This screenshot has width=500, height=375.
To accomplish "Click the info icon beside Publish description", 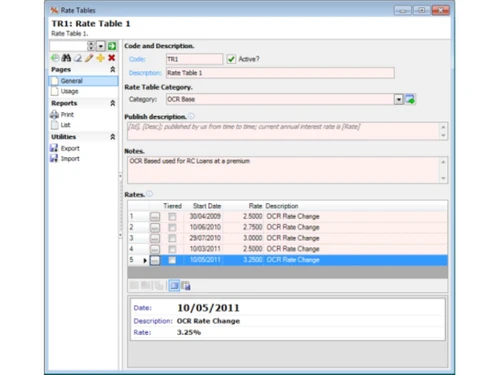I will pyautogui.click(x=191, y=116).
